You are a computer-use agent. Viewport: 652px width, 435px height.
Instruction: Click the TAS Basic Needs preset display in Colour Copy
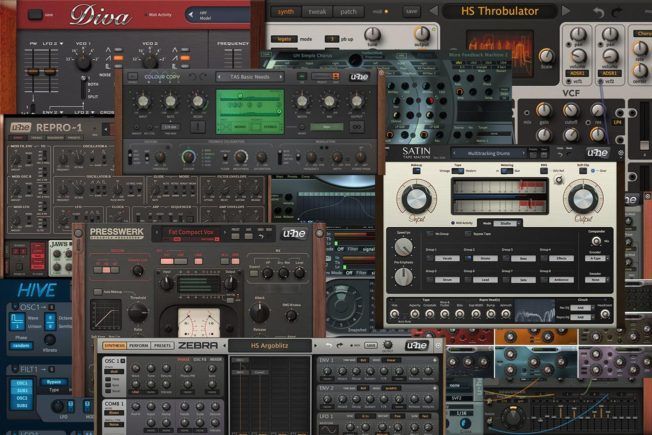point(250,77)
